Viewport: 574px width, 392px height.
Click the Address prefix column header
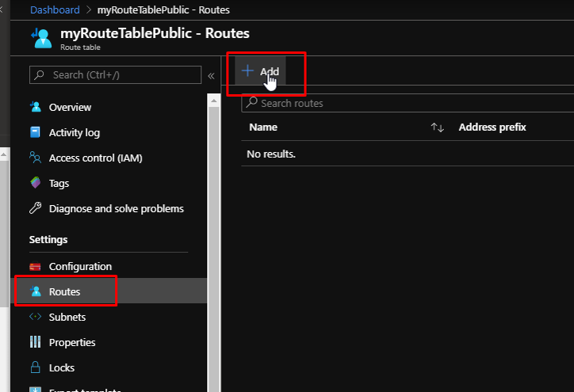[x=492, y=127]
